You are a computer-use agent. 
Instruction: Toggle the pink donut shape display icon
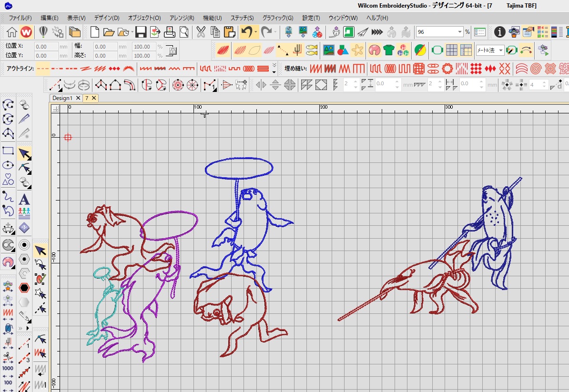[x=374, y=50]
